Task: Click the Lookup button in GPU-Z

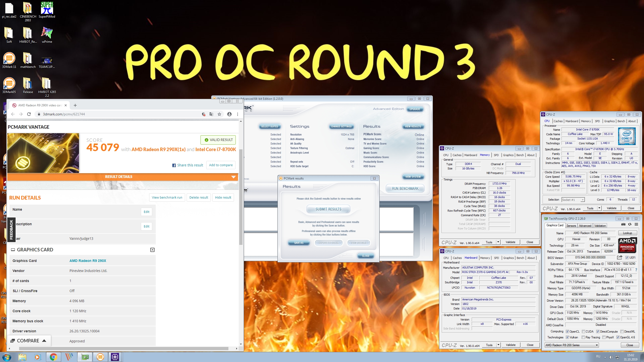Action: pyautogui.click(x=627, y=233)
